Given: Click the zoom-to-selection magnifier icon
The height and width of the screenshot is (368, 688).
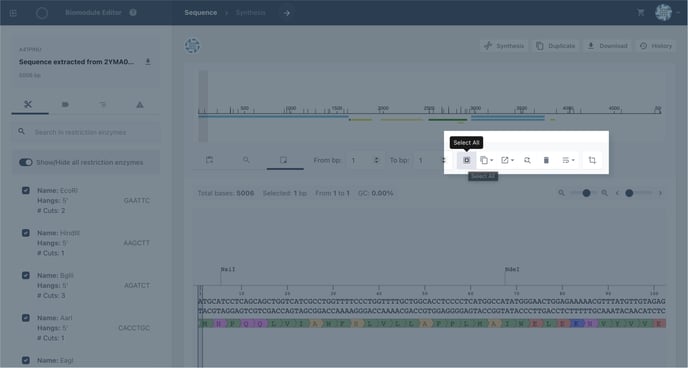Looking at the screenshot, I should [527, 160].
